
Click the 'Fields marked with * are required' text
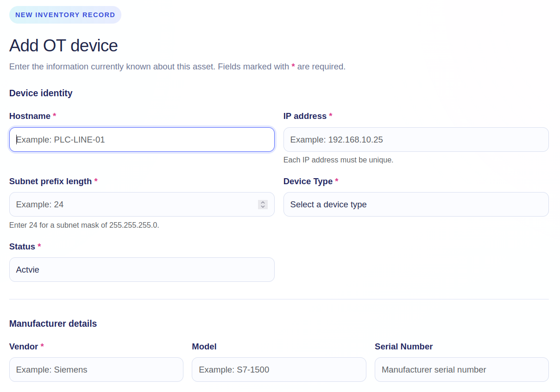[282, 67]
